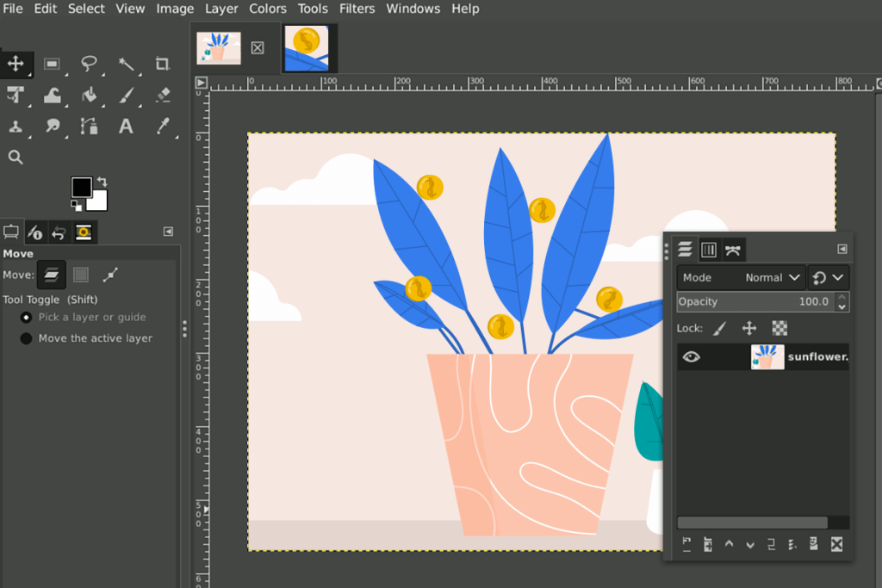Pick the Color Picker tool
Screen dimensions: 882x588
(x=163, y=126)
